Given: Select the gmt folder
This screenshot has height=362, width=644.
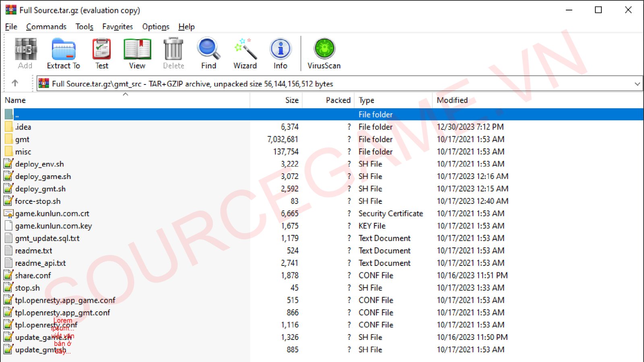Looking at the screenshot, I should [x=22, y=140].
